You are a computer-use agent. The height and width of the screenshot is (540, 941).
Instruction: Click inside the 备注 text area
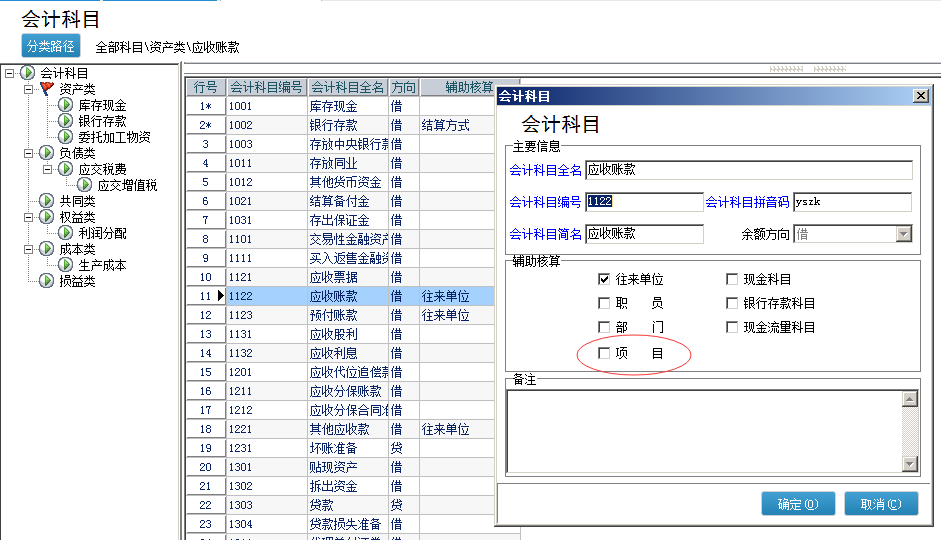[705, 431]
